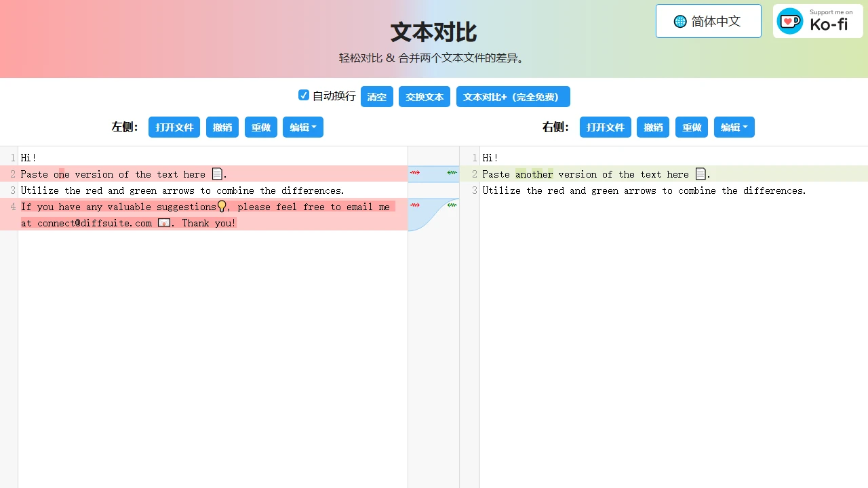Screen dimensions: 868x488
Task: Toggle the 自动换行 auto-wrap checkbox
Action: pyautogui.click(x=304, y=95)
